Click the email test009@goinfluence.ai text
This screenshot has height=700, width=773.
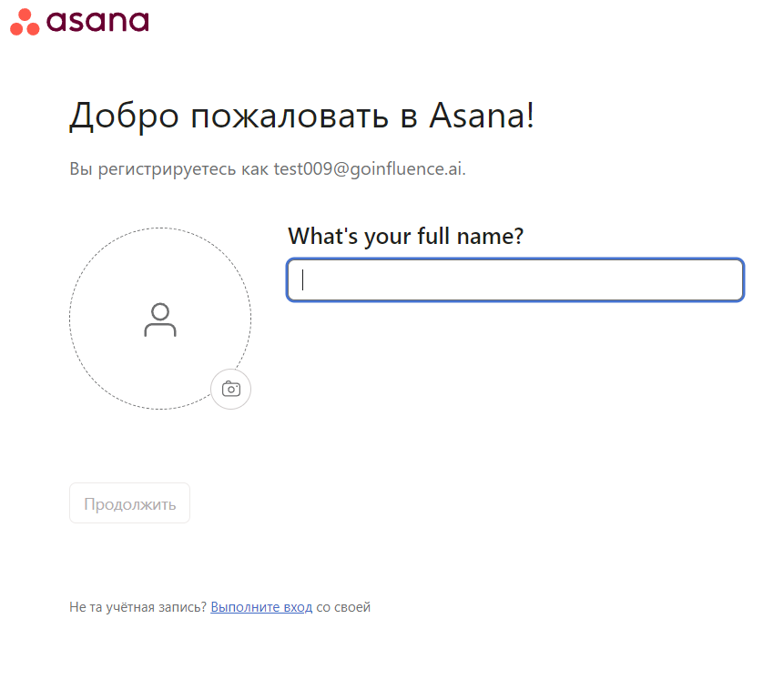point(370,169)
